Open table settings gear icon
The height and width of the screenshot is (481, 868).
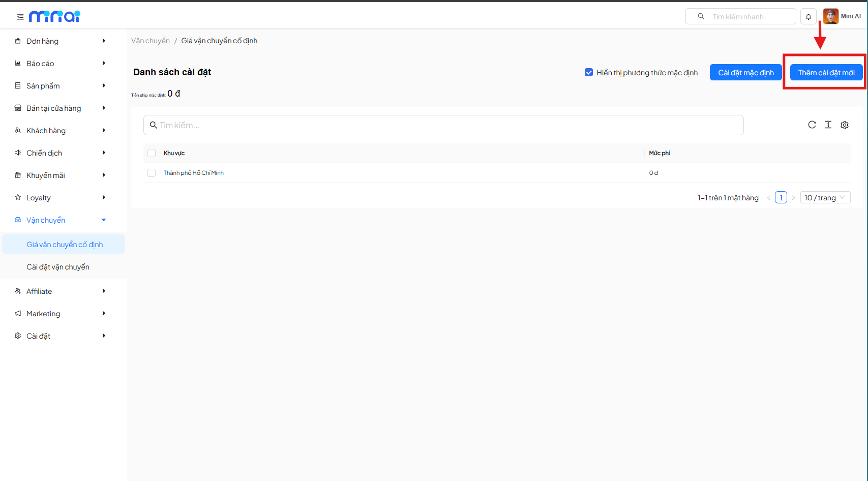pos(845,125)
